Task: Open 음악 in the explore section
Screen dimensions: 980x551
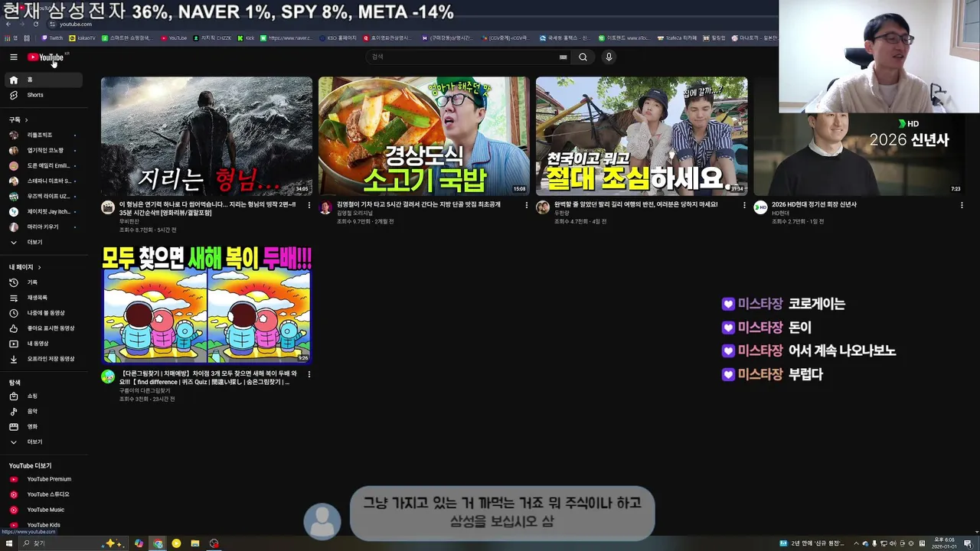Action: pos(44,411)
